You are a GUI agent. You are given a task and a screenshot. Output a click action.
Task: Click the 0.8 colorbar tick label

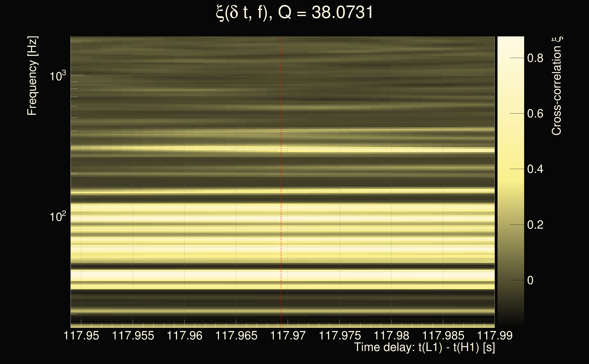pos(535,58)
